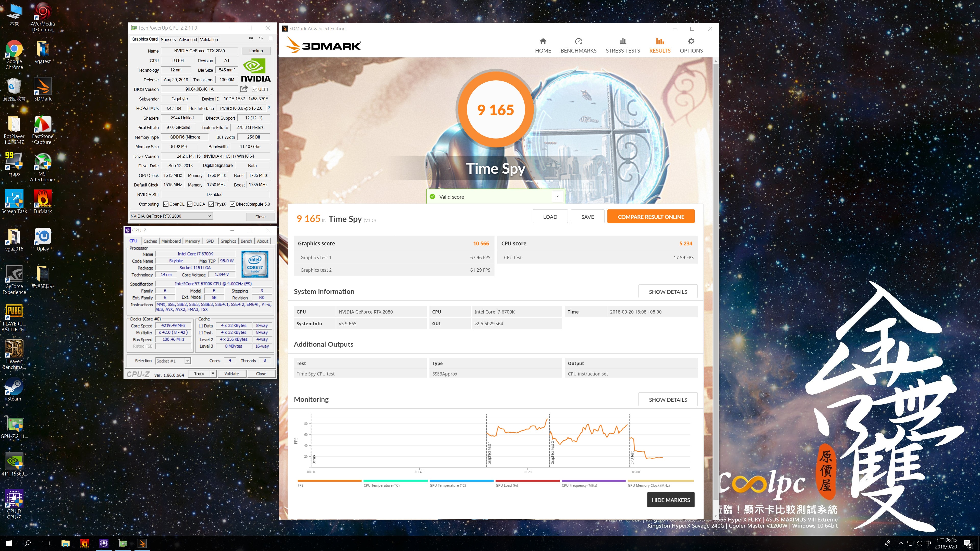Screen dimensions: 980x551
Task: Click the Lookup button in GPU-Z
Action: 256,51
